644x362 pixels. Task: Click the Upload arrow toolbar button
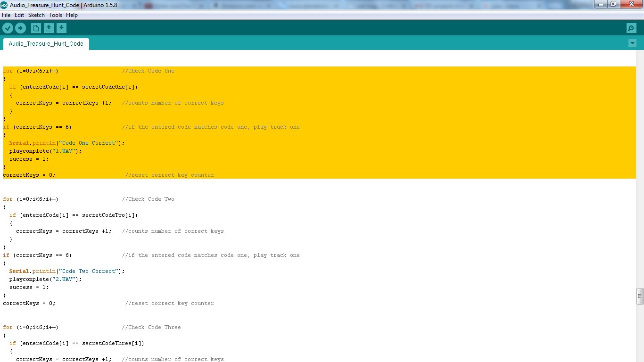20,28
